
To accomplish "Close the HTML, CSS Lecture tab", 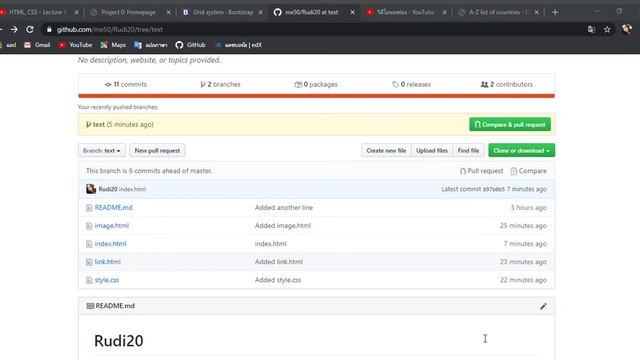I will tap(76, 12).
